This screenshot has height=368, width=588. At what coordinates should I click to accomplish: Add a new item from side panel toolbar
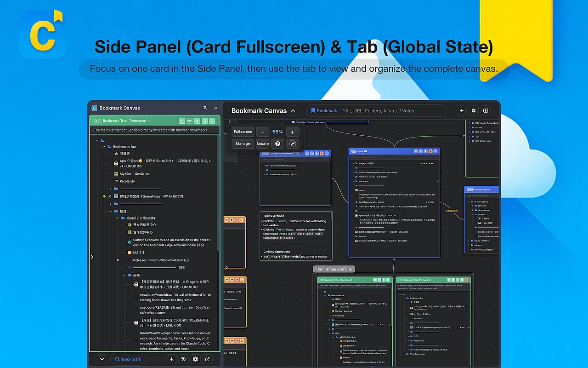[171, 359]
